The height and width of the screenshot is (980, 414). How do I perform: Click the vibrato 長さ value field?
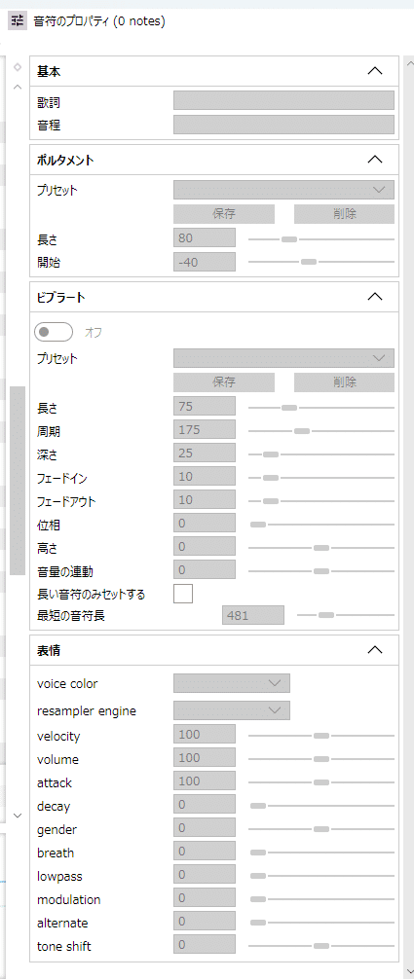point(205,406)
